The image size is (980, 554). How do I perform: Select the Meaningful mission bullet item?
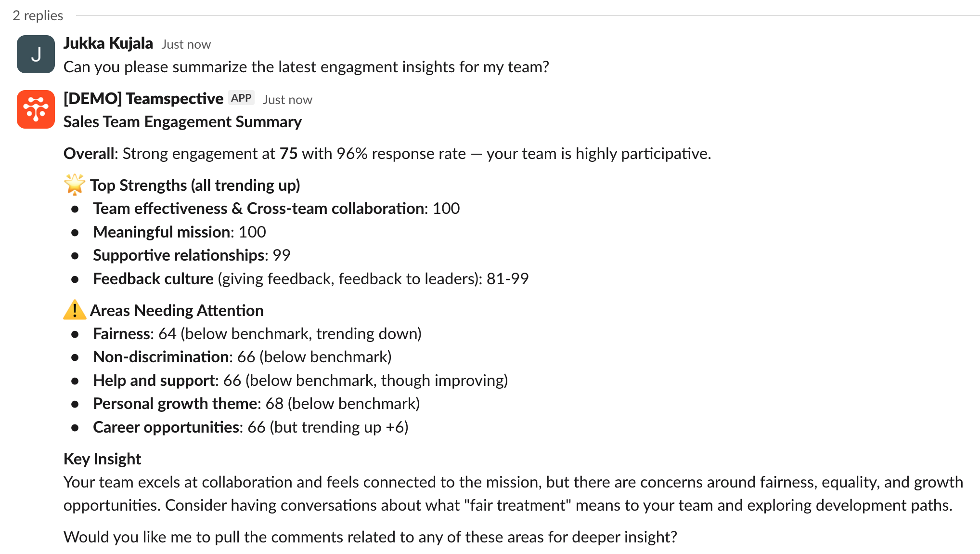179,232
